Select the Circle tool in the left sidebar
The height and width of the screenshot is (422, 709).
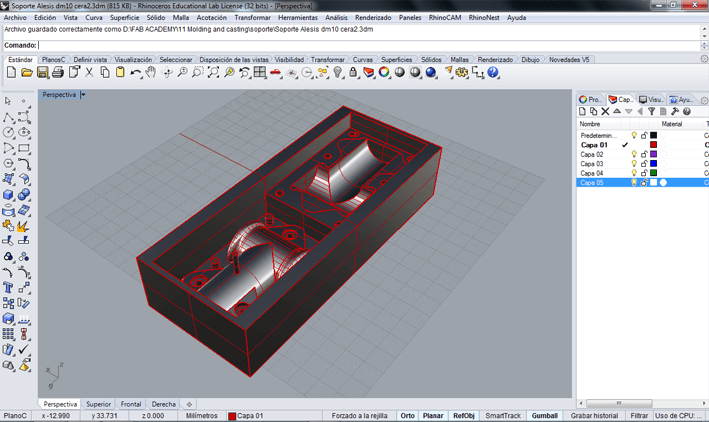[x=8, y=133]
